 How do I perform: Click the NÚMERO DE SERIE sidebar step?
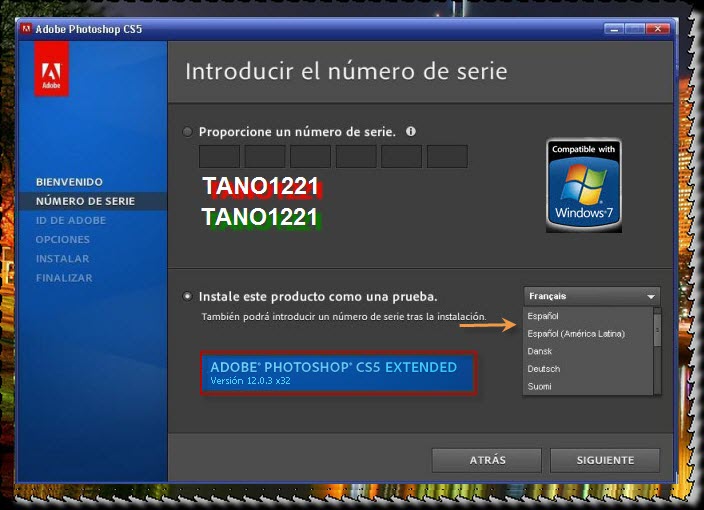tap(85, 201)
